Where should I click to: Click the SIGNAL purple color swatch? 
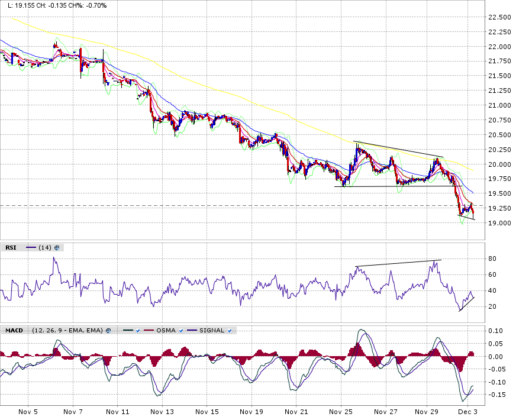click(192, 331)
